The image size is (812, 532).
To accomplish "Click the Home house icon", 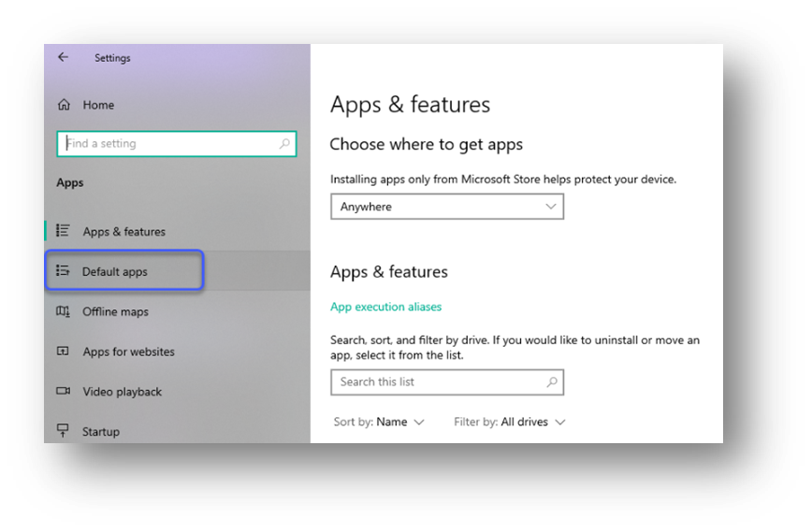I will click(64, 106).
